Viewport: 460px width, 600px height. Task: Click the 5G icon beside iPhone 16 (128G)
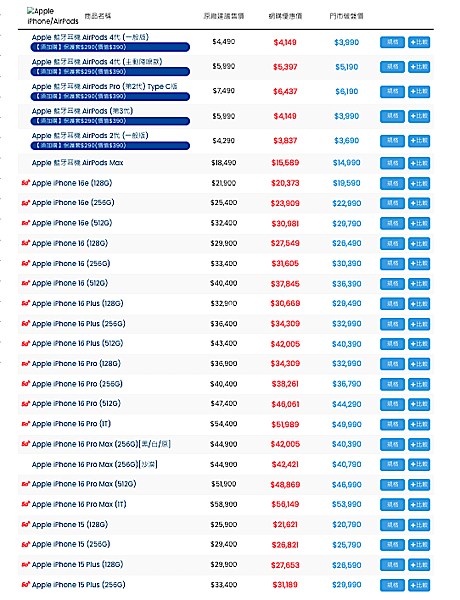click(26, 243)
